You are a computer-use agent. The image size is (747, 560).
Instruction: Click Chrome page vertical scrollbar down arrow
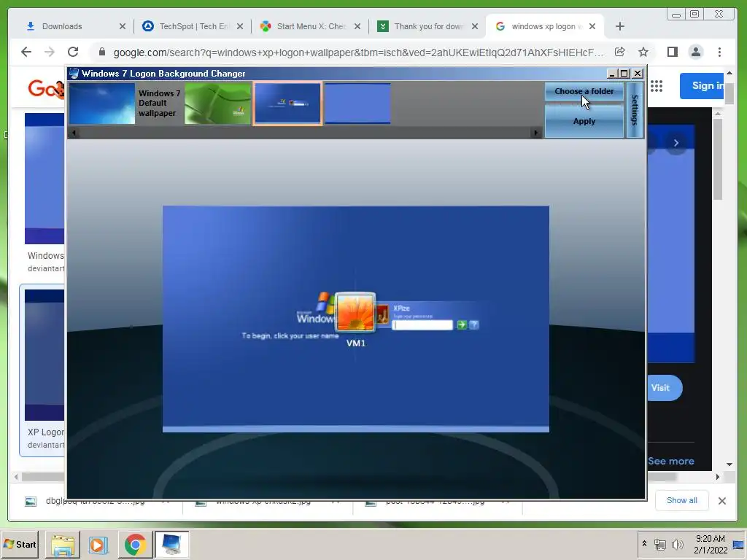pos(729,464)
